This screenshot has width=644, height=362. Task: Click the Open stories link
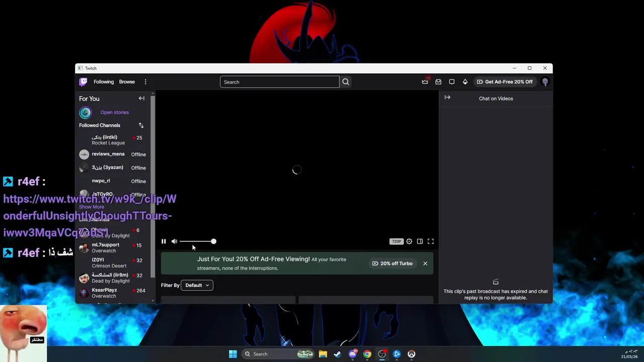click(115, 113)
